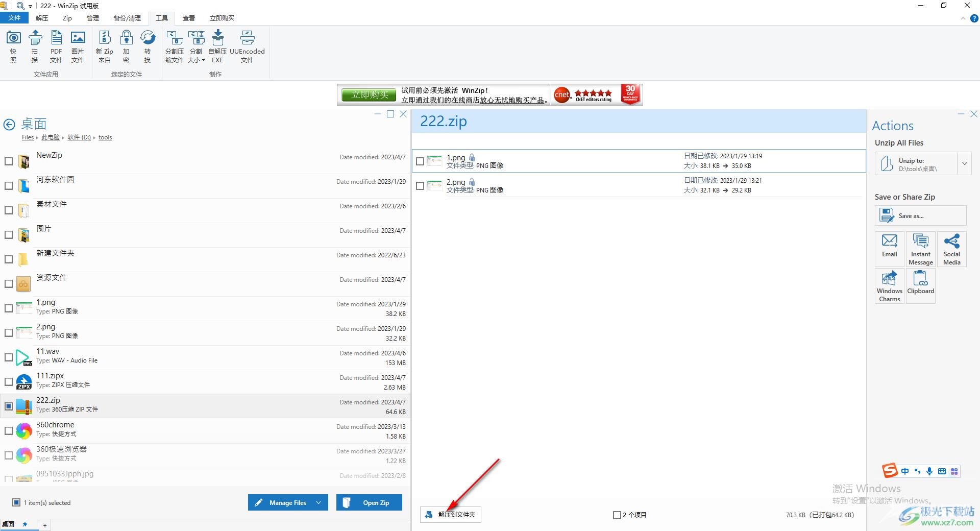Check the box for 2.png in 222.zip
The width and height of the screenshot is (980, 531).
point(420,186)
